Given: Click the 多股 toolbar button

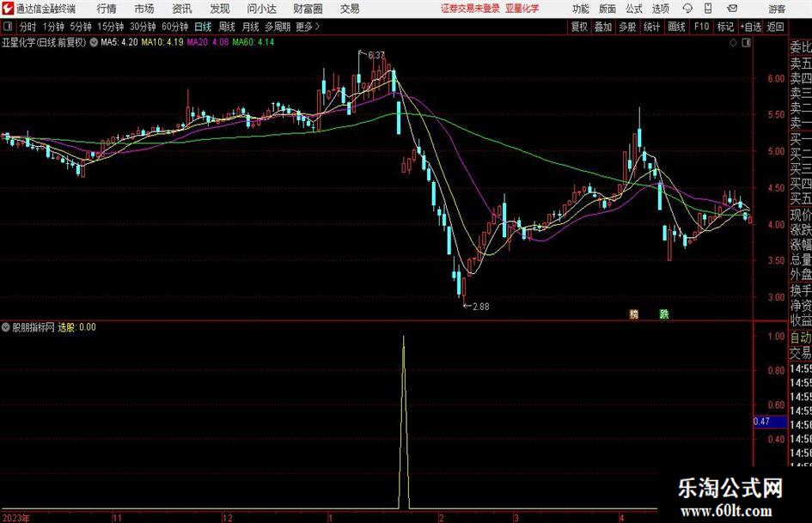Looking at the screenshot, I should click(627, 27).
